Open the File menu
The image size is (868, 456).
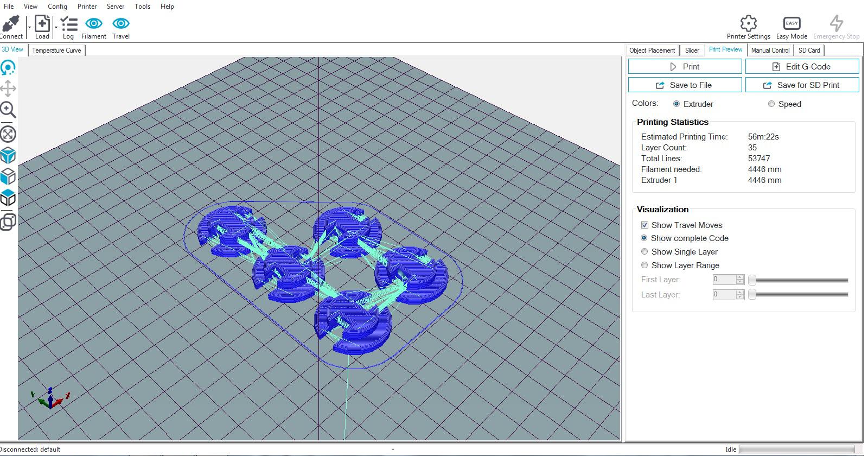tap(9, 7)
